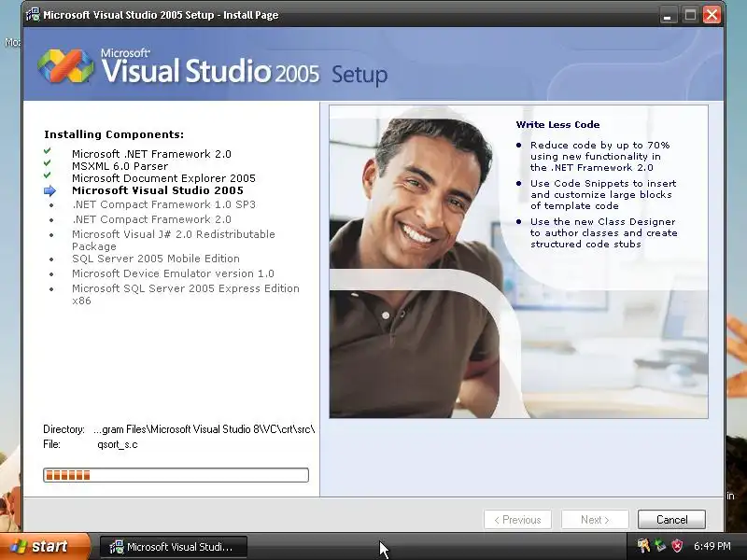This screenshot has height=560, width=747.
Task: Open the Windows start menu
Action: pos(45,546)
